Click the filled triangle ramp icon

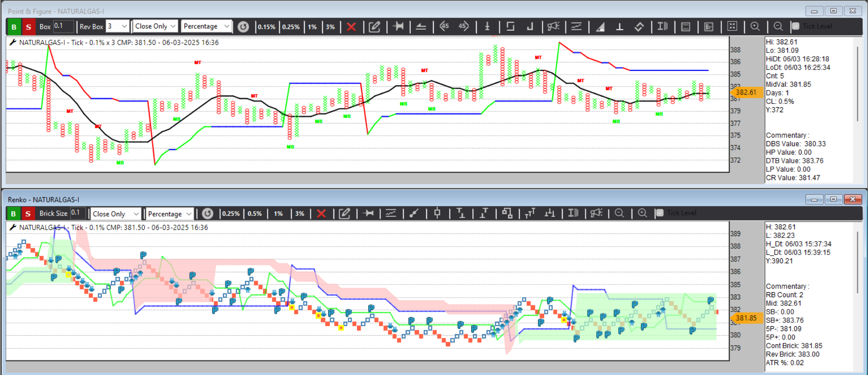click(600, 27)
